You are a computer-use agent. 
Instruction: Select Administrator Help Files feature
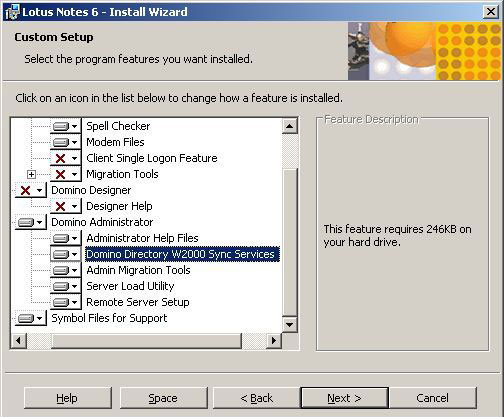click(142, 238)
